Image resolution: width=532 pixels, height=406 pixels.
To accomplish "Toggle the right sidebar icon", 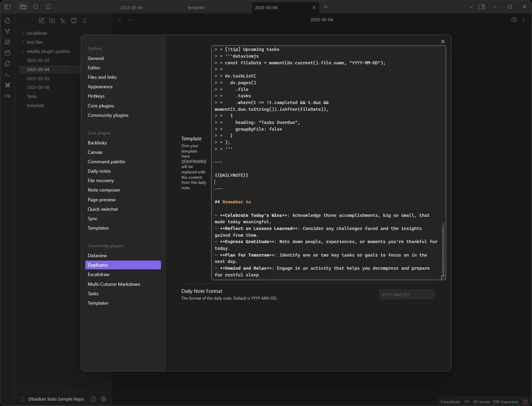I will click(482, 7).
